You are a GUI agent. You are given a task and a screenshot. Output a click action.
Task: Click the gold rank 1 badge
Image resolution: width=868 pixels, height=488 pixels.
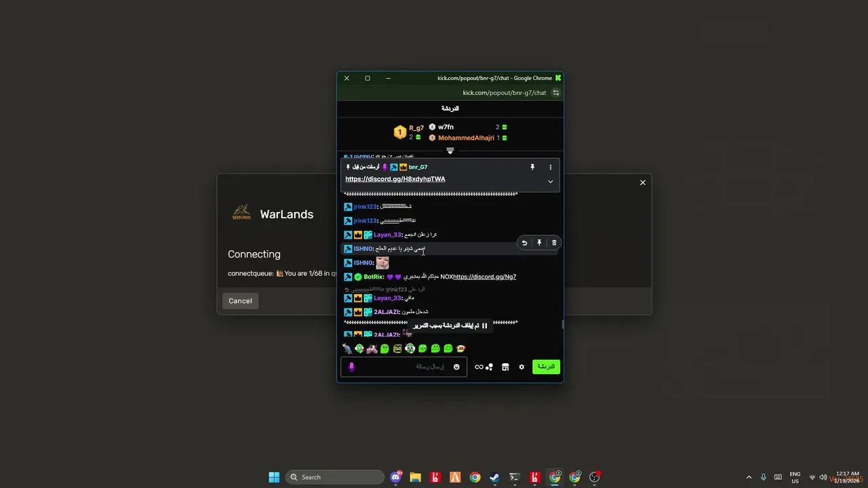point(399,132)
